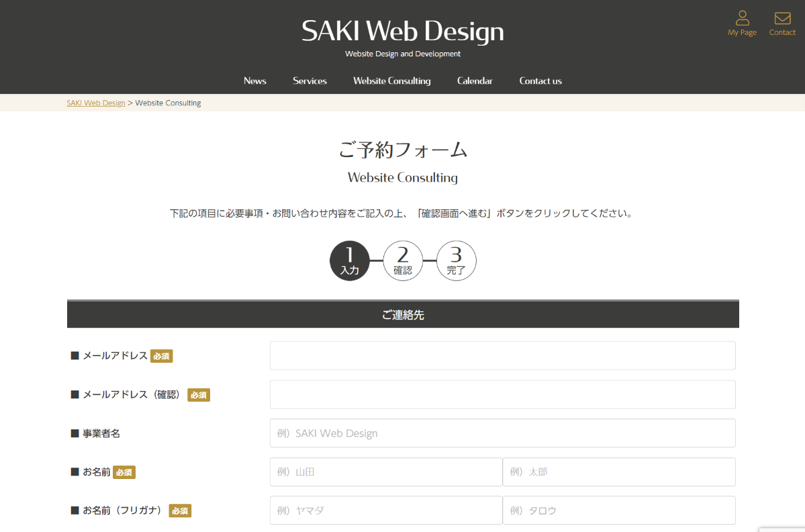Go to Services in navigation

310,81
